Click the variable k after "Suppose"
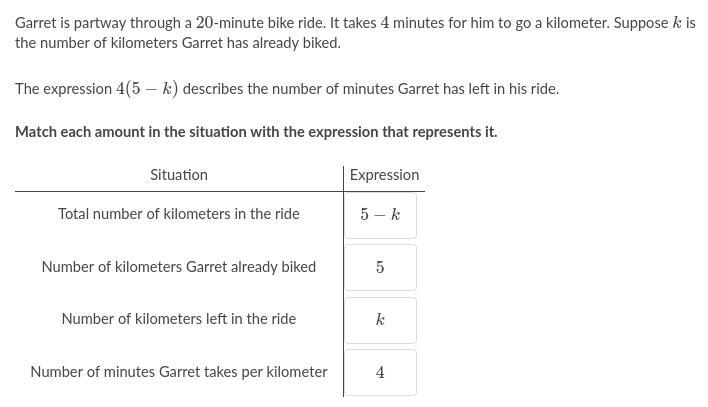This screenshot has width=708, height=407. 676,23
